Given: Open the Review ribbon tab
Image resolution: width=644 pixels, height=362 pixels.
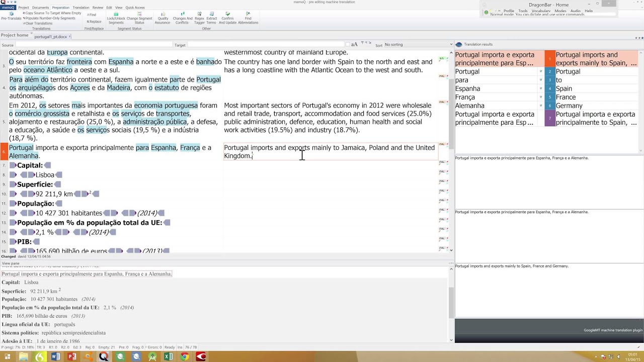Looking at the screenshot, I should point(98,8).
